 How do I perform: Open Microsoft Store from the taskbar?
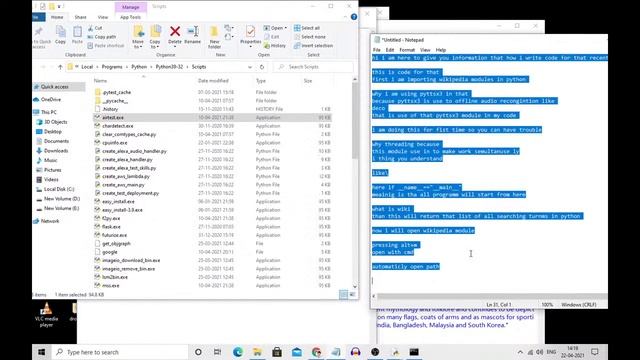point(277,352)
